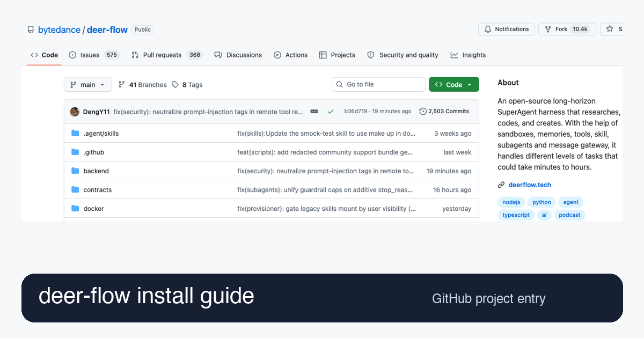Fork the repository with Fork button
Viewport: 644px width, 338px height.
pyautogui.click(x=567, y=30)
